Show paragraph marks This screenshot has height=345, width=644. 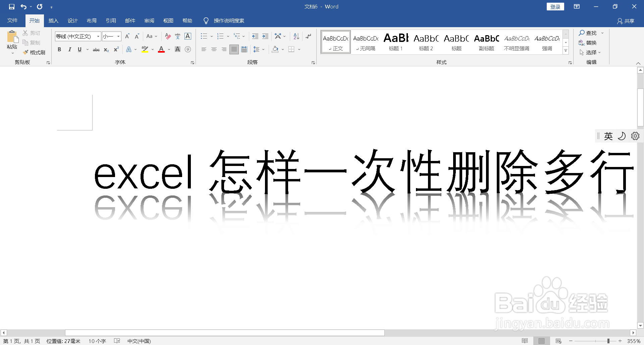(308, 36)
